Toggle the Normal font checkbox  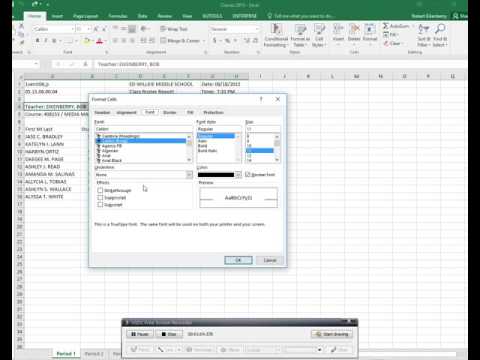pos(248,174)
